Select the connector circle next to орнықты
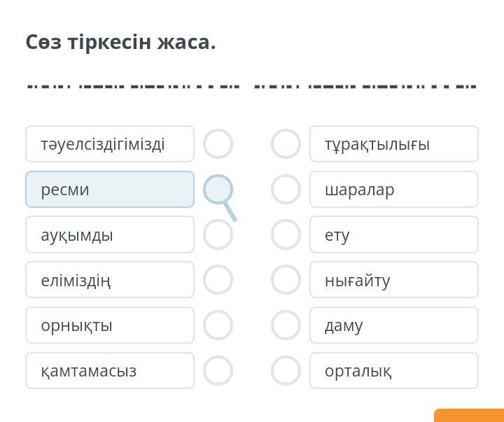Viewport: 504px width, 422px height. pos(218,325)
